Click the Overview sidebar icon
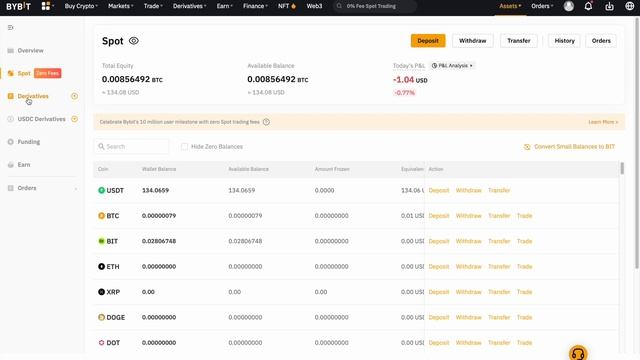This screenshot has height=360, width=640. 11,51
